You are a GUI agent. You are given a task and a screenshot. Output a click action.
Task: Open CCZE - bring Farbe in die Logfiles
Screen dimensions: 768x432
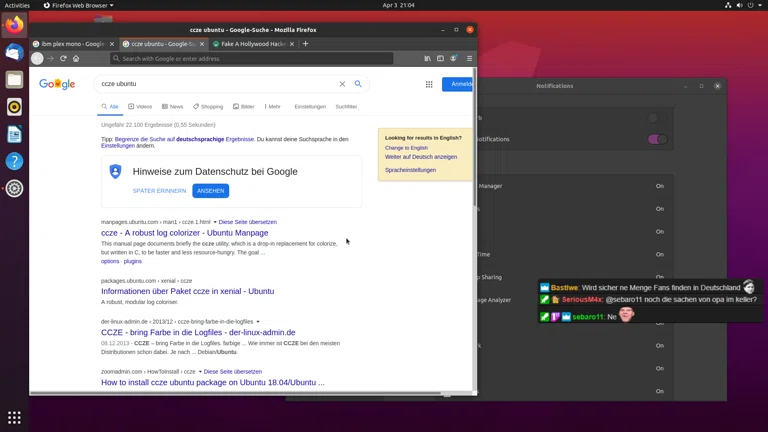[198, 332]
